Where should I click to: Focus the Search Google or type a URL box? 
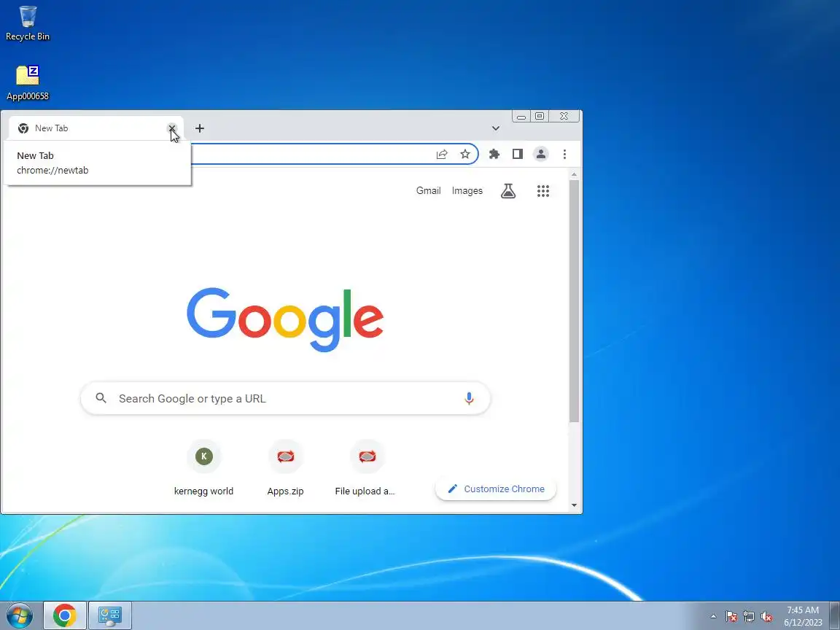[x=286, y=399]
